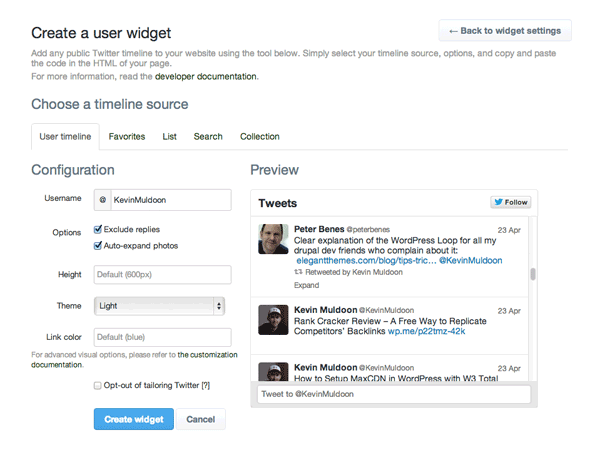Click the @KevinMuldoon mention in Peter Benes' tweet
The width and height of the screenshot is (600, 450).
click(x=471, y=261)
